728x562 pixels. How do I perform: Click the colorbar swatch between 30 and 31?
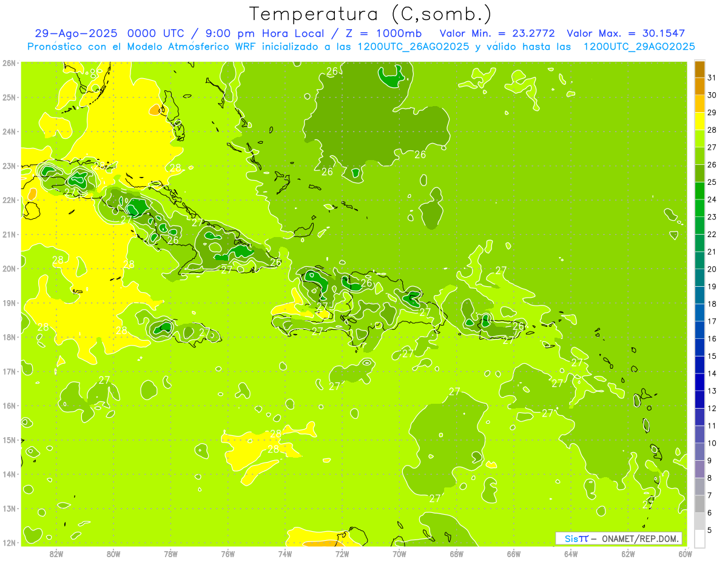(x=699, y=86)
